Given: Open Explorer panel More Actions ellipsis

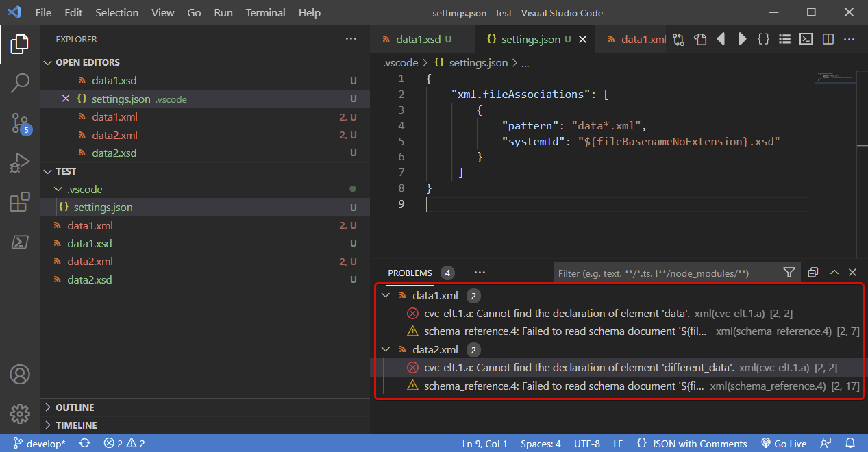Looking at the screenshot, I should pos(351,40).
